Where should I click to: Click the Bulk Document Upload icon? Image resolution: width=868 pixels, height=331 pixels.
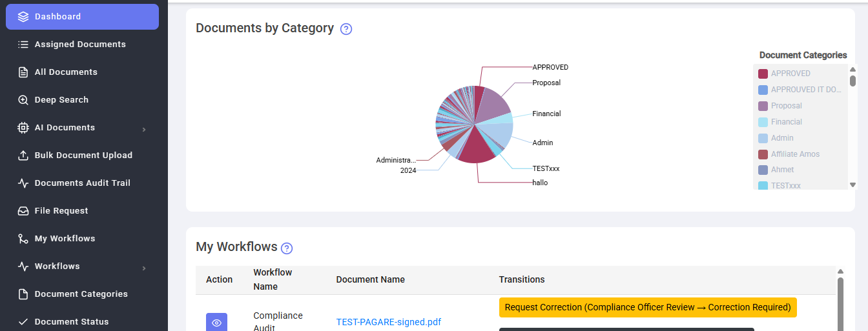[23, 155]
